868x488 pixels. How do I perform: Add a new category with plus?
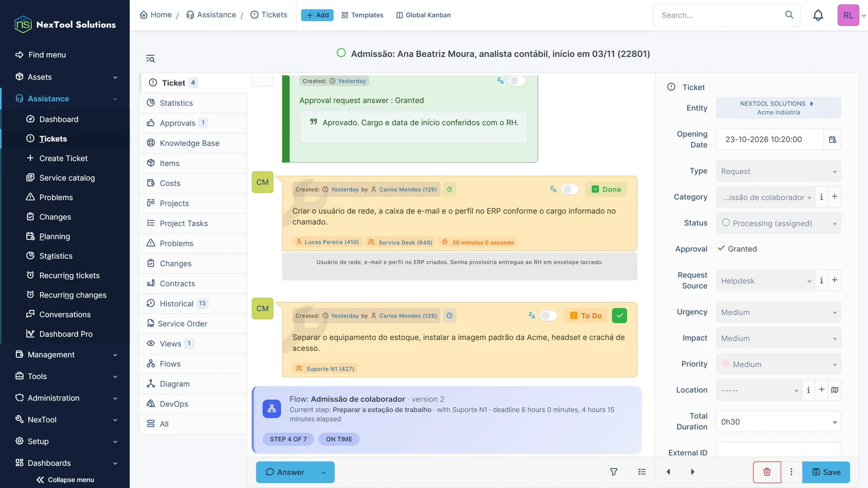[x=835, y=197]
